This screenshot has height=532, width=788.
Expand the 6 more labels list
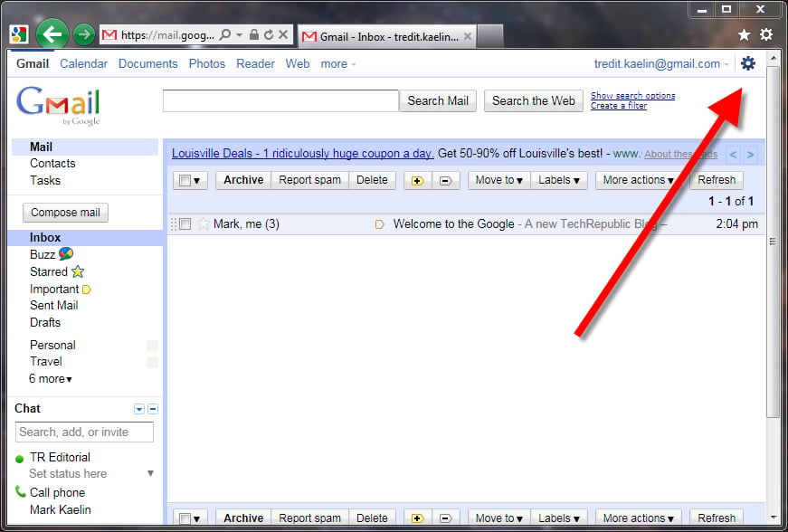click(x=51, y=379)
